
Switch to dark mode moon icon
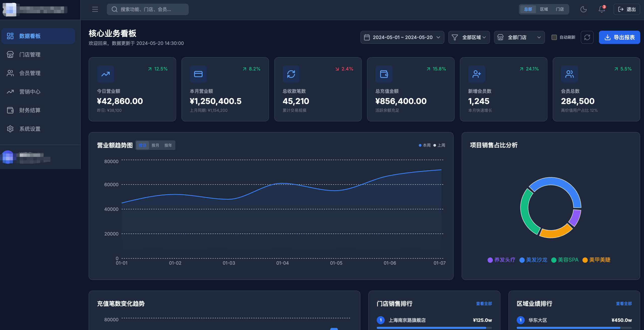pyautogui.click(x=583, y=9)
